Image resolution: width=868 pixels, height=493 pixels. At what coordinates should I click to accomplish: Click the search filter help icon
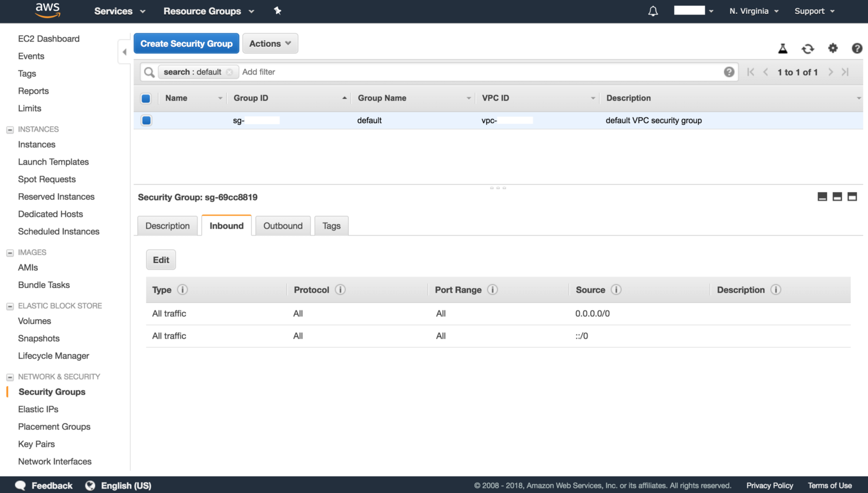click(729, 72)
